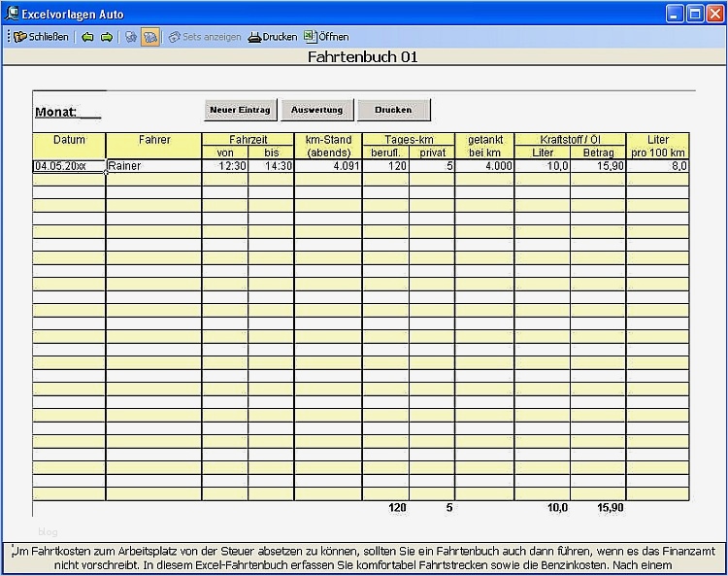Select the Fahrer cell containing Rainer
This screenshot has height=576, width=728.
pyautogui.click(x=153, y=166)
